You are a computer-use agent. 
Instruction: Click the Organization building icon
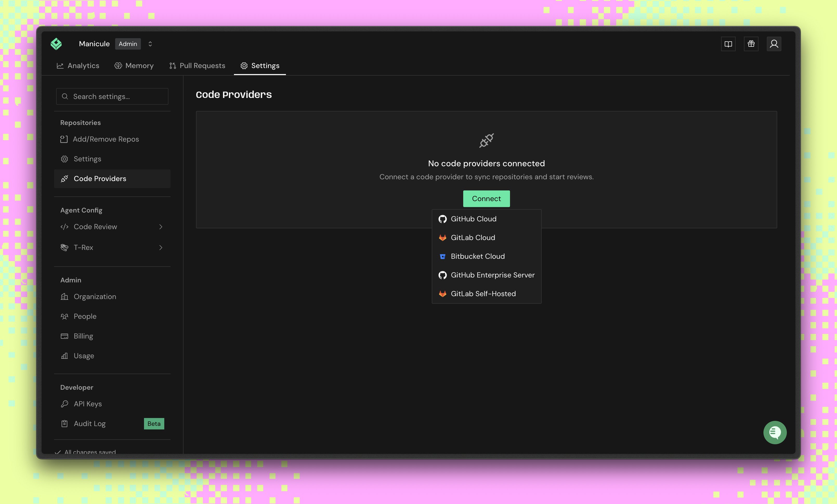[x=64, y=297]
